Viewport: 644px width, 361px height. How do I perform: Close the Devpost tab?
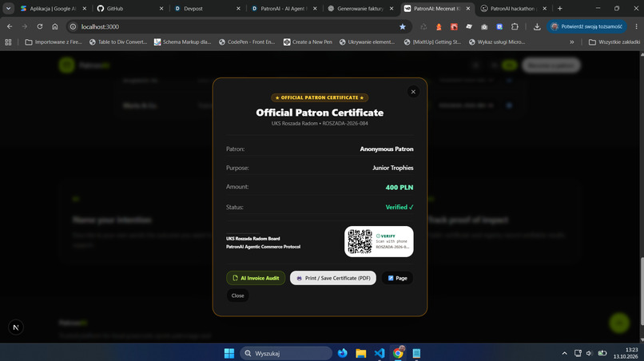click(x=238, y=8)
